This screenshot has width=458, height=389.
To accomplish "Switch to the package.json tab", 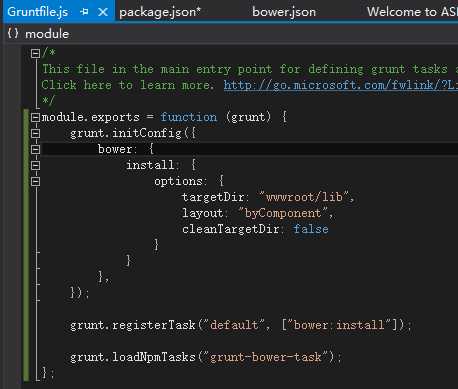I will (x=160, y=12).
